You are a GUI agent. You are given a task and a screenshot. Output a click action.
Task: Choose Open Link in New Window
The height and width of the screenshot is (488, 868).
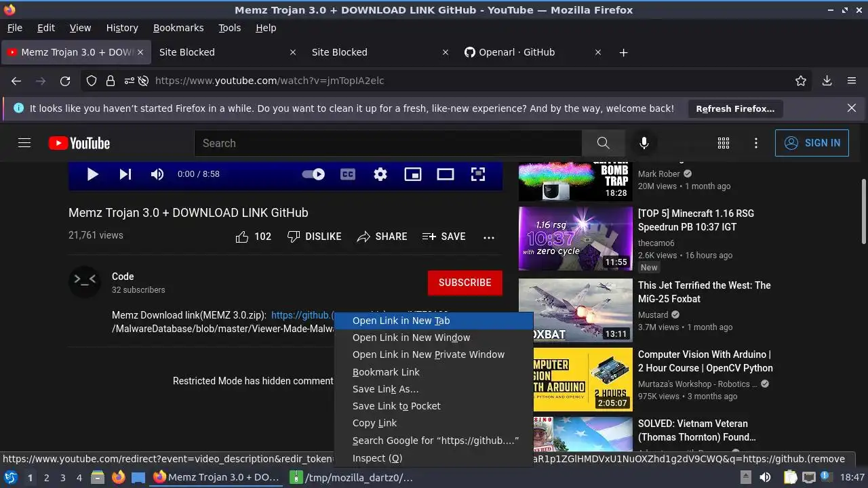coord(434,338)
